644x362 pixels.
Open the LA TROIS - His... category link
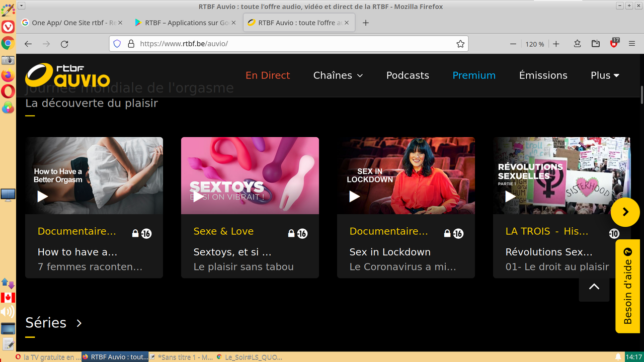click(x=547, y=231)
